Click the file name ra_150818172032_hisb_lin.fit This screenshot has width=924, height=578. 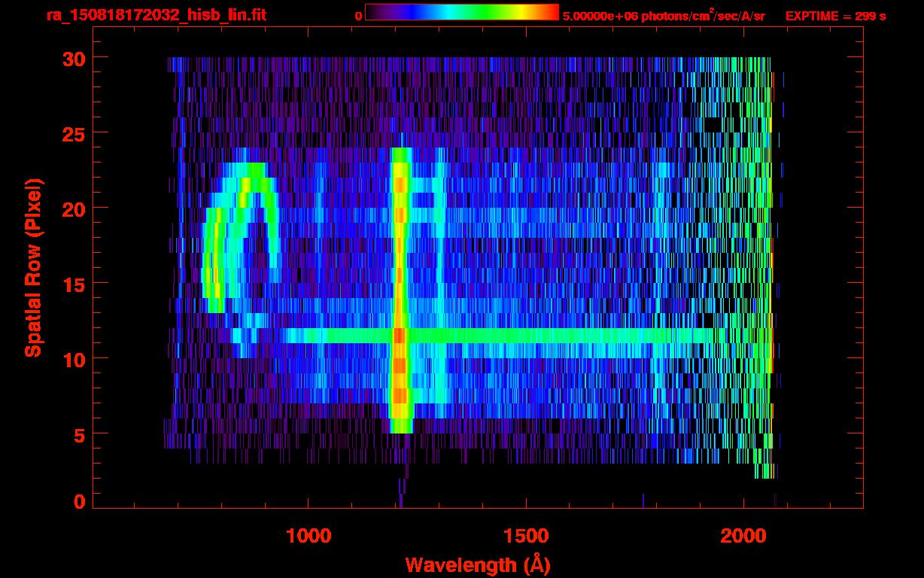pos(156,15)
